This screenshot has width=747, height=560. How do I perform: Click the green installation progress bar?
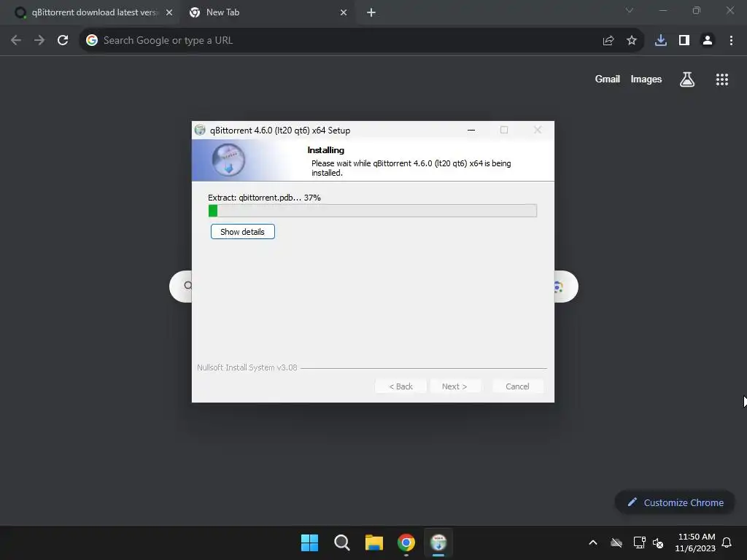tap(373, 211)
